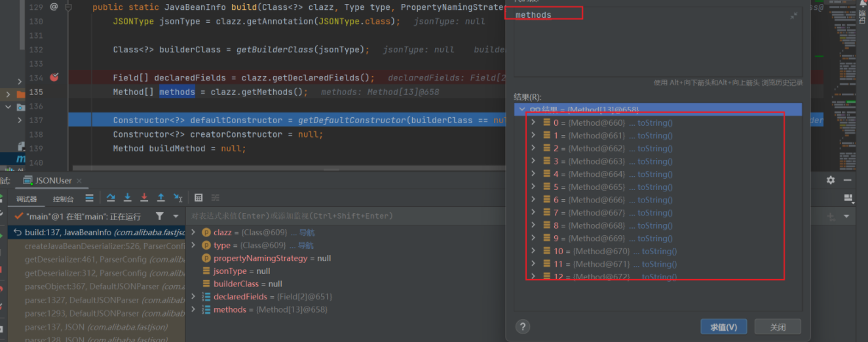Click the Run to Cursor icon

tap(178, 198)
